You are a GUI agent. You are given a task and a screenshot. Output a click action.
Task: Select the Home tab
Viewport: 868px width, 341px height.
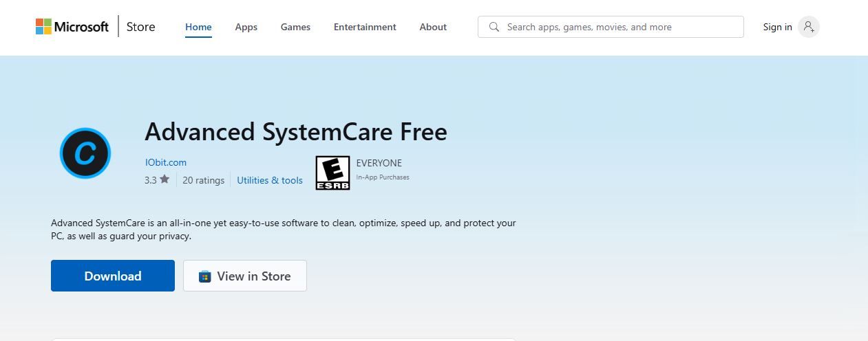click(x=198, y=27)
